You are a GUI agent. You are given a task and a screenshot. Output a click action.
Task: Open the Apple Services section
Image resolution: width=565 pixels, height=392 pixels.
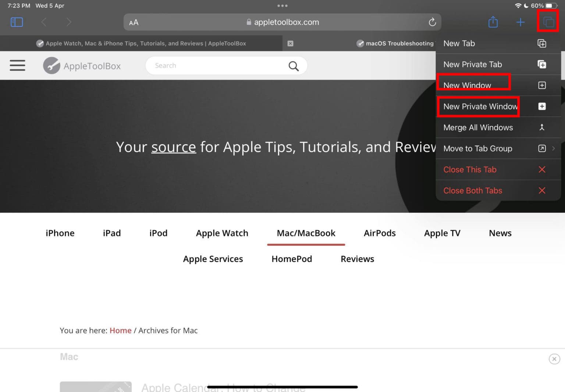pos(213,259)
